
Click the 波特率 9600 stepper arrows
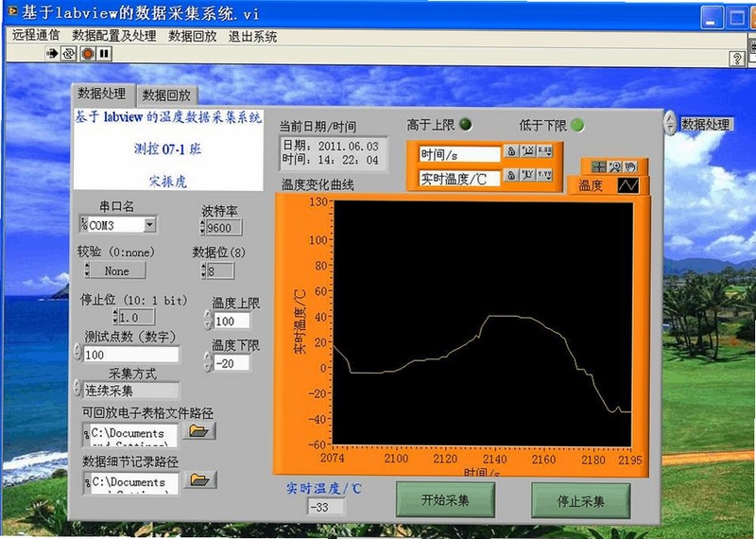pos(202,227)
